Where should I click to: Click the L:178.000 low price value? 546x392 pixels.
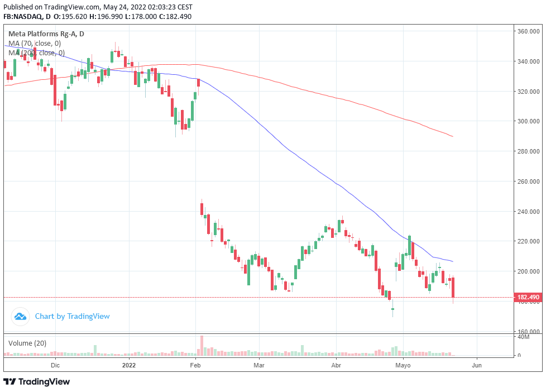click(141, 16)
